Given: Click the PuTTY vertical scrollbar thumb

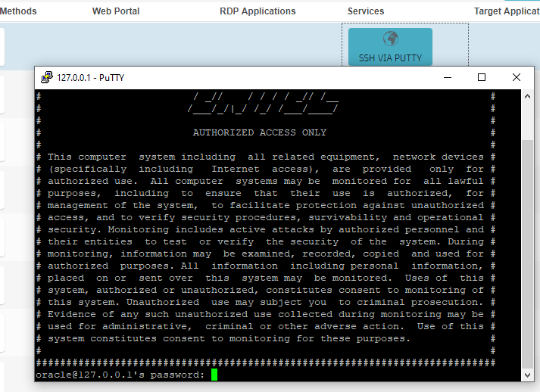Looking at the screenshot, I should (x=527, y=254).
